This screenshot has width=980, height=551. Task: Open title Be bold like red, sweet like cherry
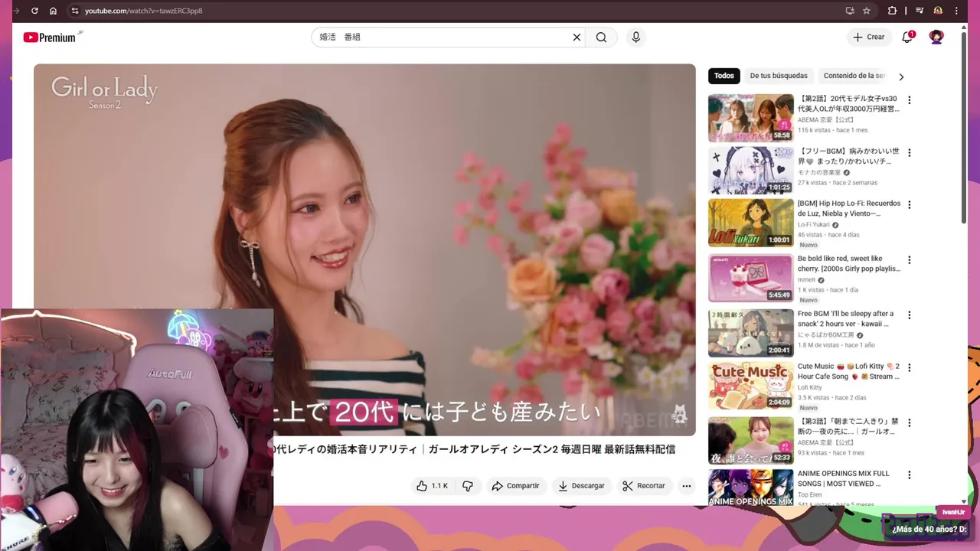(x=849, y=264)
